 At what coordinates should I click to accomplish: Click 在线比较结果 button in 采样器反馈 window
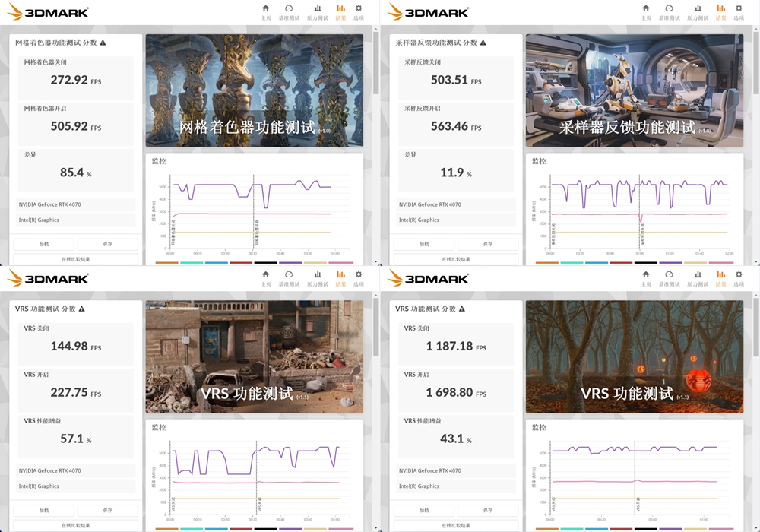pyautogui.click(x=455, y=259)
